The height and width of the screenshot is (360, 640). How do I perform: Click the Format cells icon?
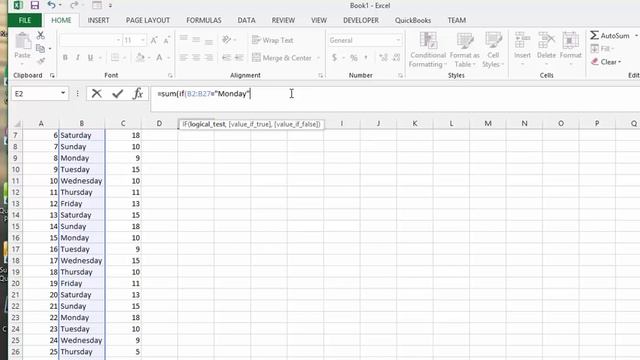pyautogui.click(x=570, y=41)
